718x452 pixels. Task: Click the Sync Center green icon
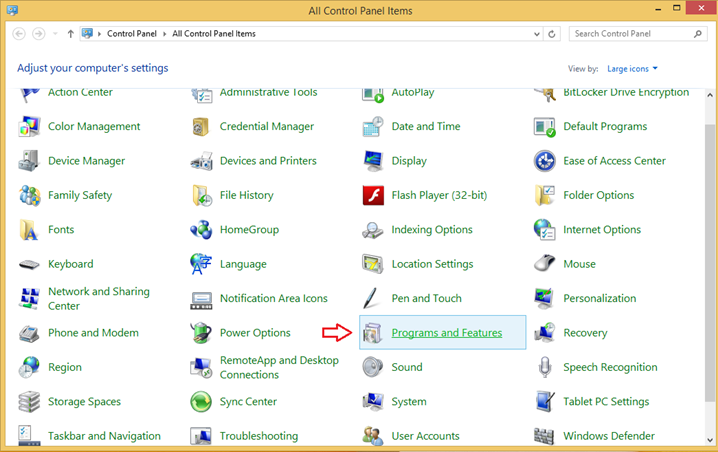coord(201,402)
